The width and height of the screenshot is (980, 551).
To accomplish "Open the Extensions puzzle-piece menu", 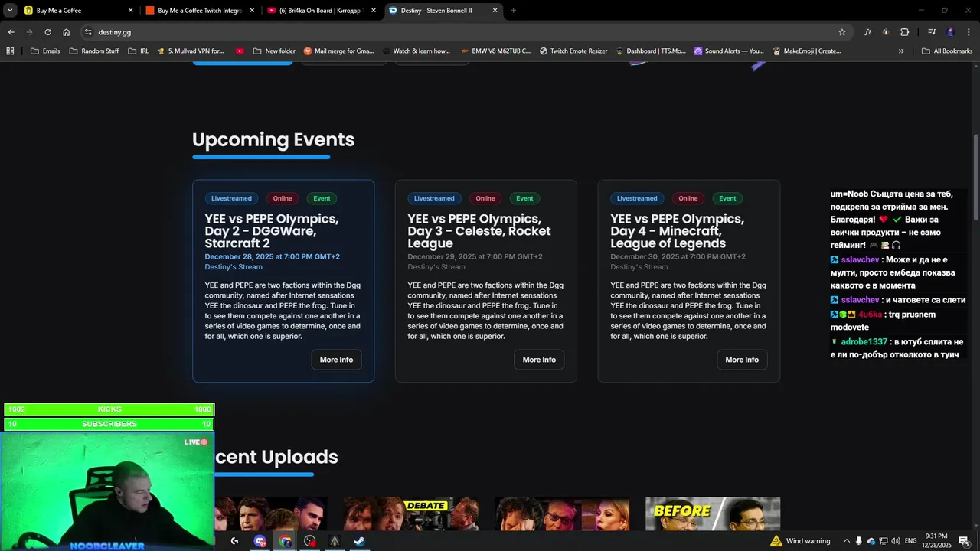I will pos(904,32).
